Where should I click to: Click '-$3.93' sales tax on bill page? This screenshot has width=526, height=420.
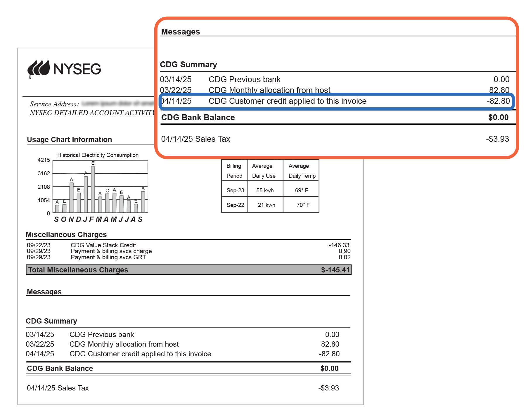[328, 388]
